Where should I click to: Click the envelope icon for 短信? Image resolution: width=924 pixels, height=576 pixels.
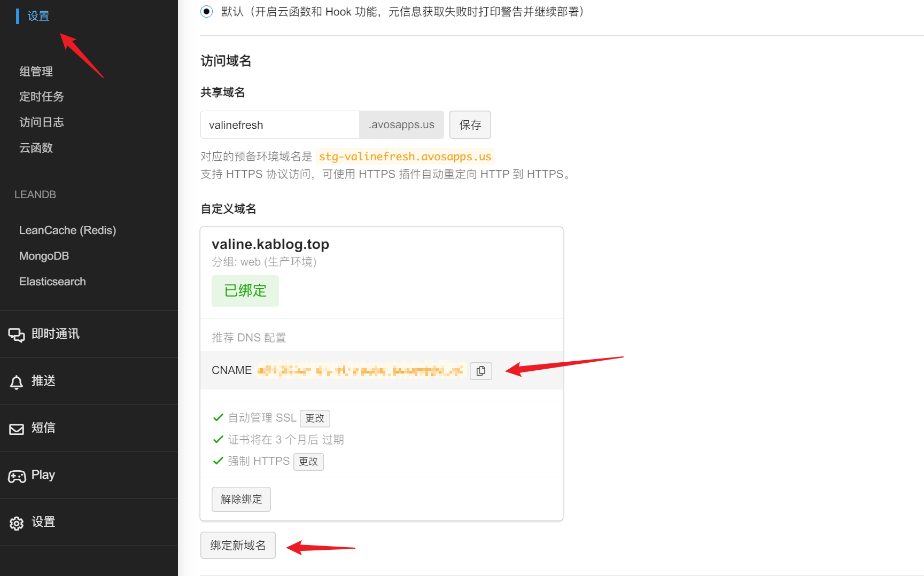pos(17,429)
